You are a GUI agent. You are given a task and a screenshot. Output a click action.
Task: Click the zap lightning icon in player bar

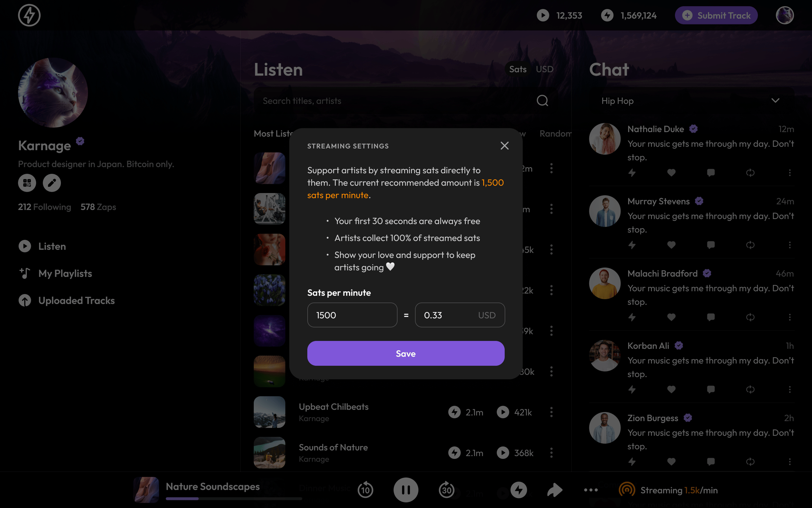click(518, 490)
